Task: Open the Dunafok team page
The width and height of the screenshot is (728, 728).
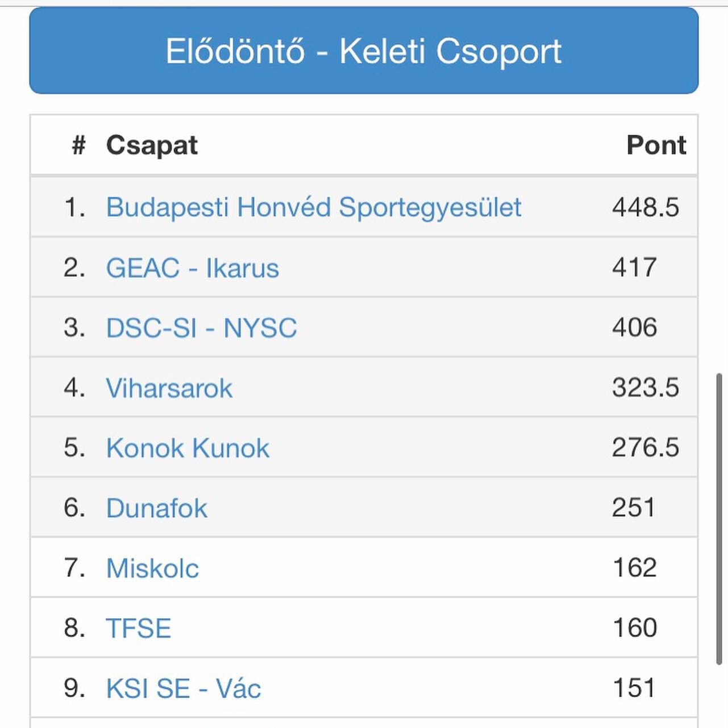Action: coord(156,508)
